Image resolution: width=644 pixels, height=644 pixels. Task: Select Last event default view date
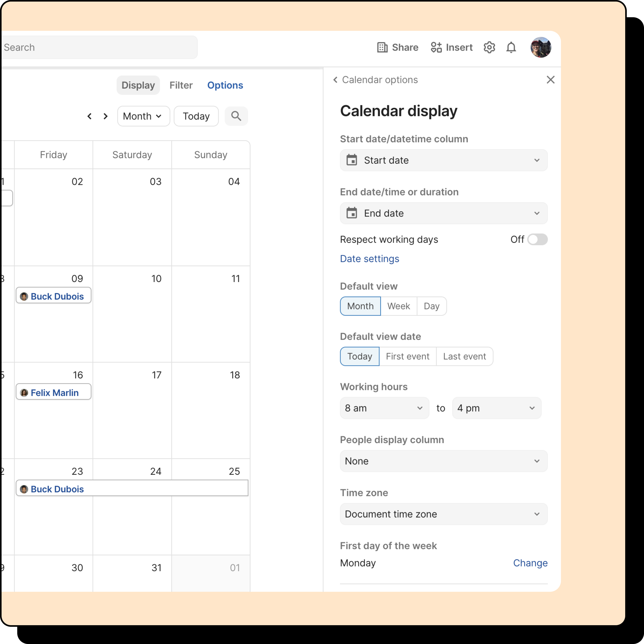pyautogui.click(x=464, y=356)
